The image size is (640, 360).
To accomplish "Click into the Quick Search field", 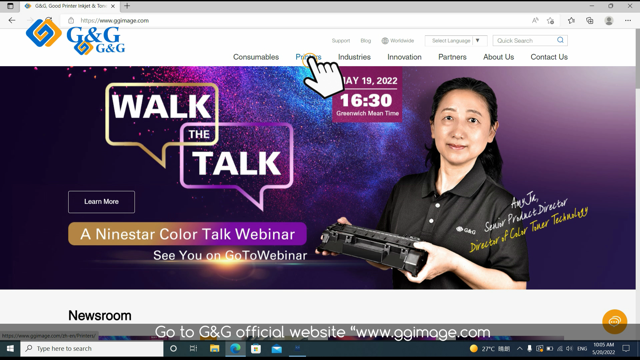I will (524, 40).
